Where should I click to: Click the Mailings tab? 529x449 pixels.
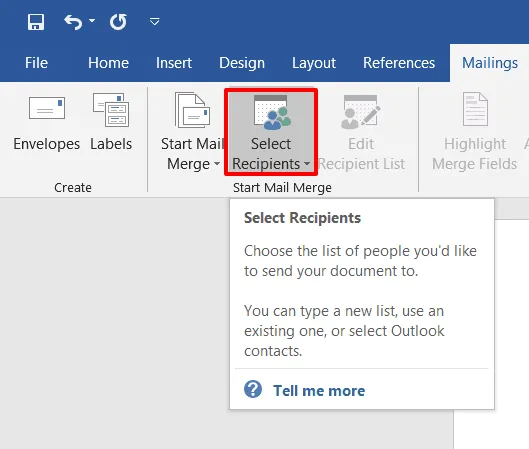[490, 63]
